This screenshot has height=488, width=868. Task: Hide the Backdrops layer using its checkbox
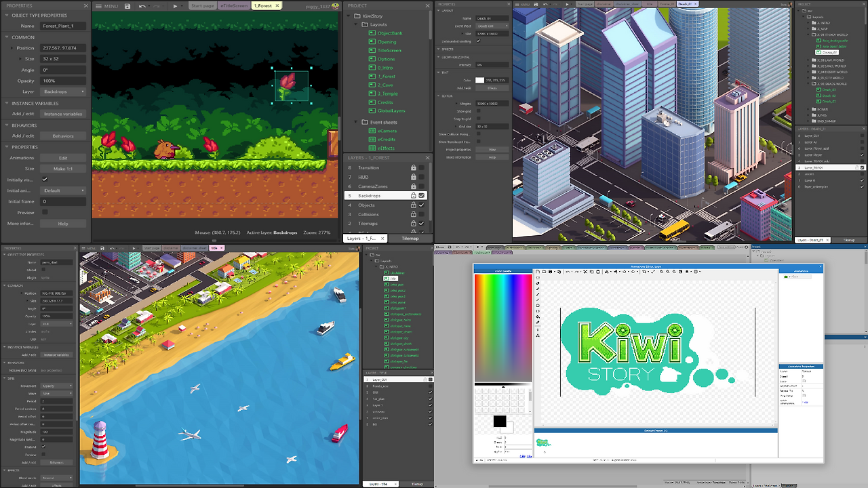[421, 195]
